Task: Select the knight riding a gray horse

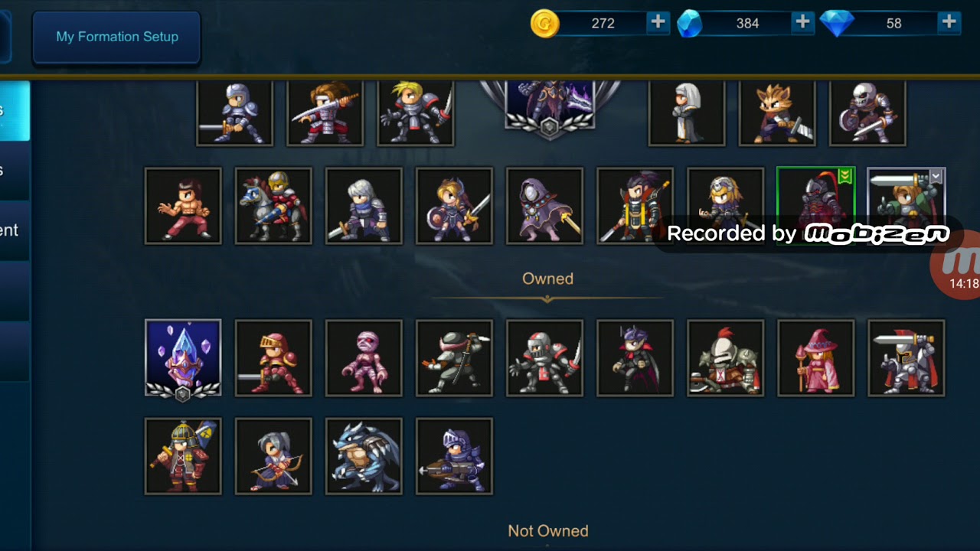Action: tap(273, 206)
